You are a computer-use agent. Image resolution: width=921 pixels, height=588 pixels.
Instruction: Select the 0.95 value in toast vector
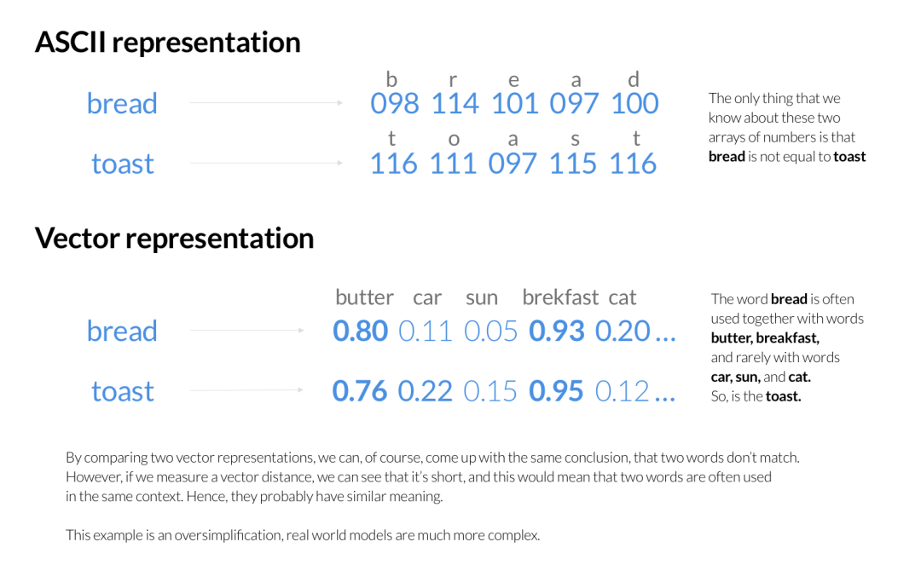557,391
